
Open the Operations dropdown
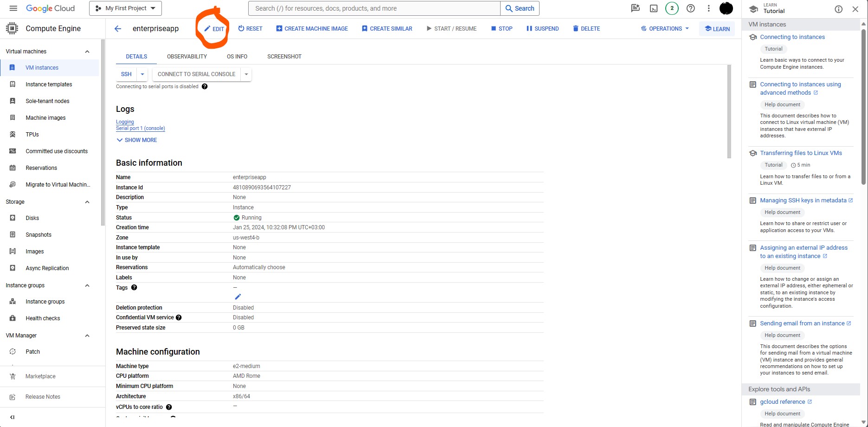coord(665,29)
